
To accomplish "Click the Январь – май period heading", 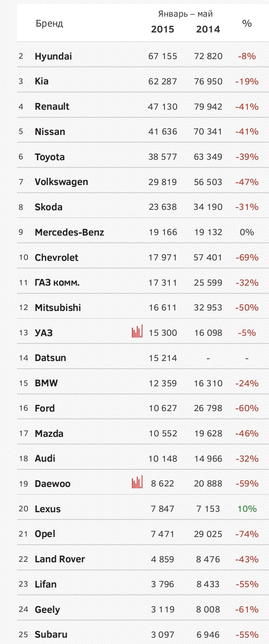I will point(186,14).
